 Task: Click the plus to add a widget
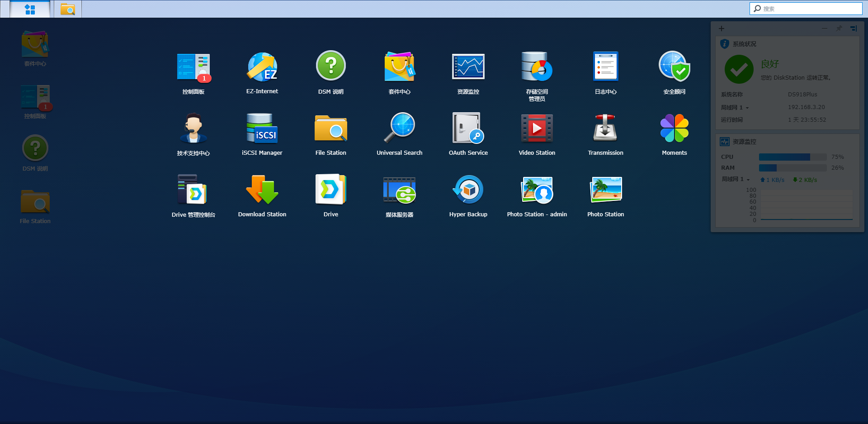click(722, 29)
